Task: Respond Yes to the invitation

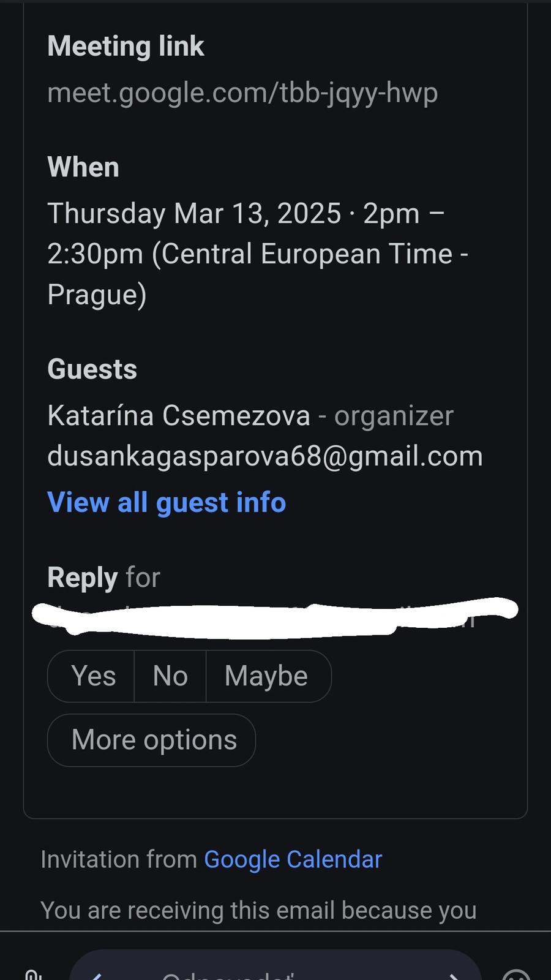Action: (93, 676)
